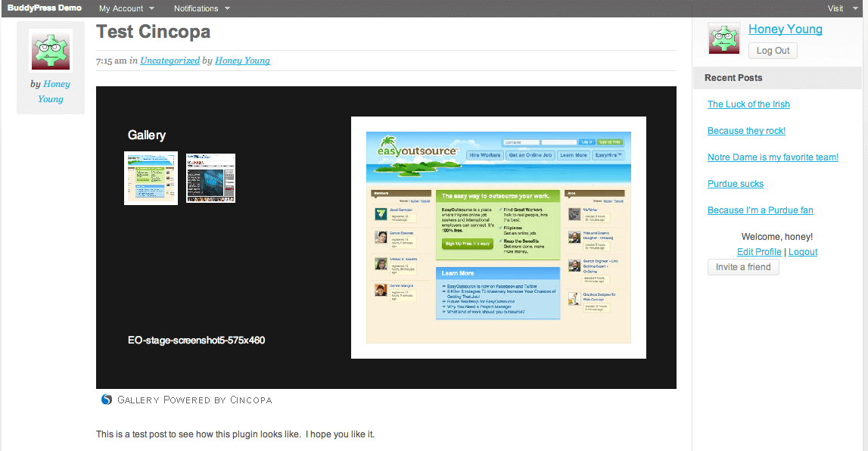Open 'The Luck of the Irish' post
The width and height of the screenshot is (868, 451).
tap(748, 104)
